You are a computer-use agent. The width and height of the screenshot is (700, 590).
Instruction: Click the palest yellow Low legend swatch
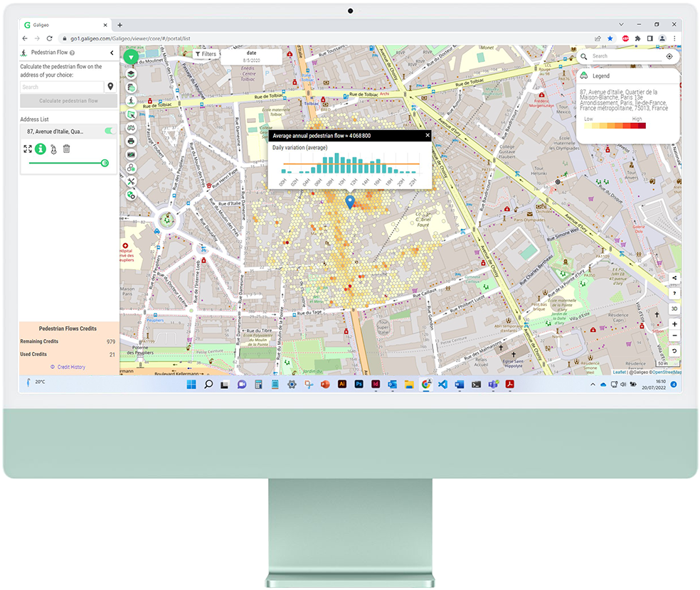588,126
